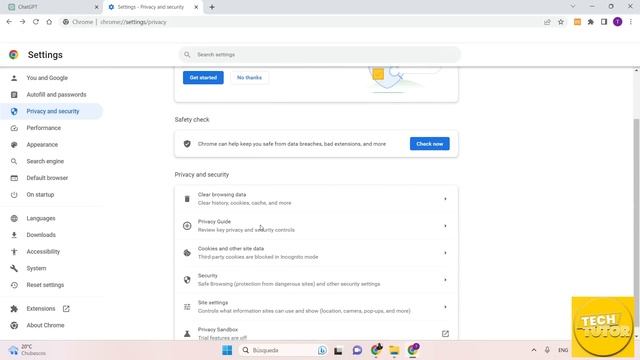Click the Privacy Sandbox flask icon

tap(187, 334)
